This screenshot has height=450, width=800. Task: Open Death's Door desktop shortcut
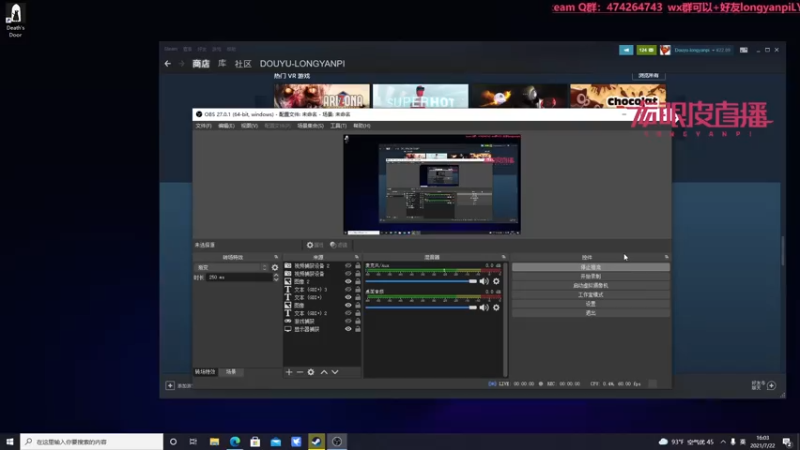[15, 19]
